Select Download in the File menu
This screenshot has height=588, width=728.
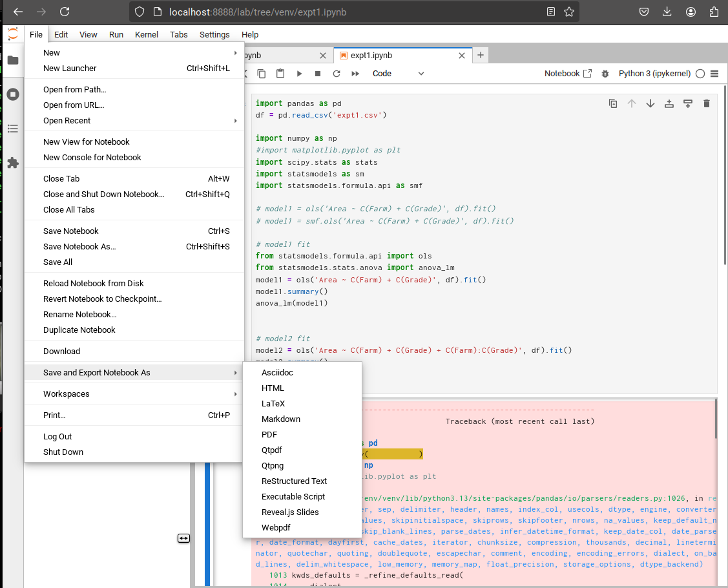click(134, 351)
